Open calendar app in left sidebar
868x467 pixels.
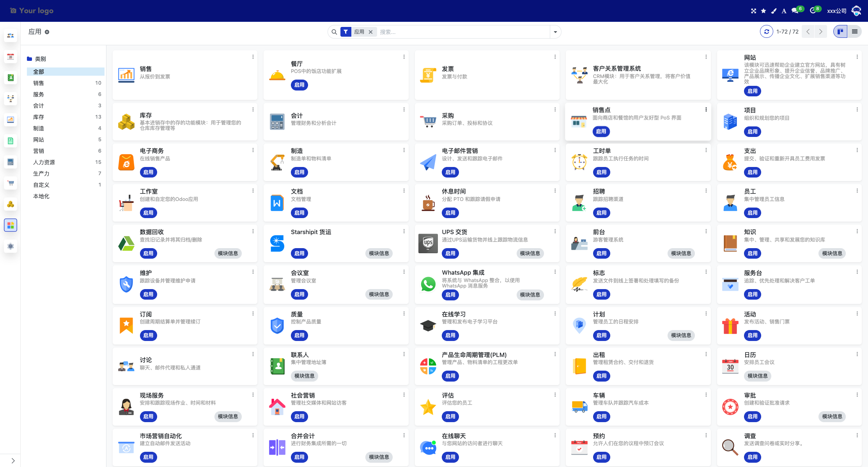pyautogui.click(x=11, y=57)
